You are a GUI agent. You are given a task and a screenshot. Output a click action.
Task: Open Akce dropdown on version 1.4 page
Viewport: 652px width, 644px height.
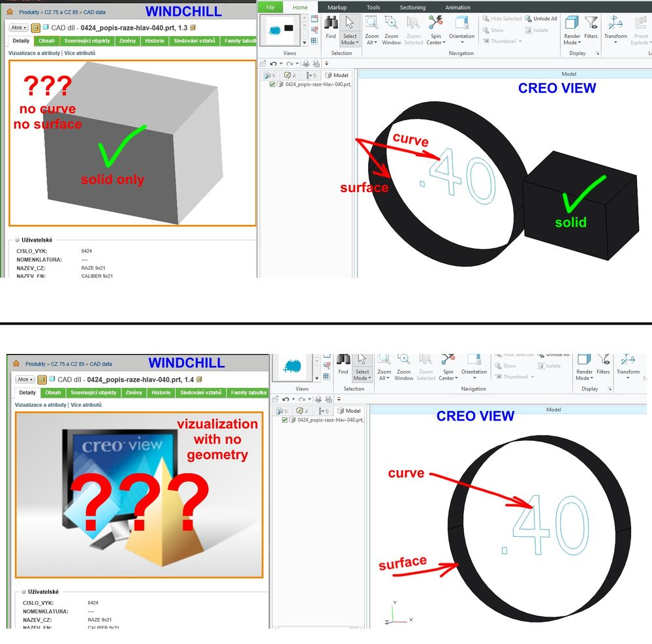pos(25,379)
